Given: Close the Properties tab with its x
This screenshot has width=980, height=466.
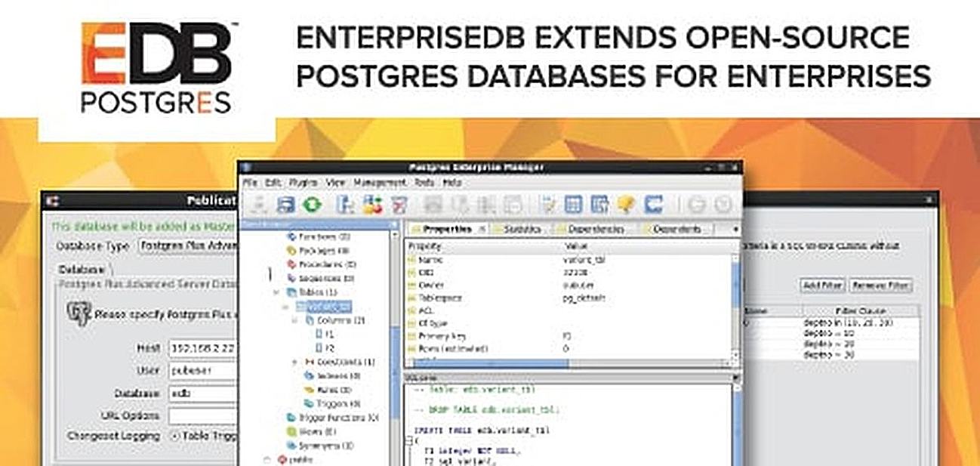Looking at the screenshot, I should click(x=482, y=229).
